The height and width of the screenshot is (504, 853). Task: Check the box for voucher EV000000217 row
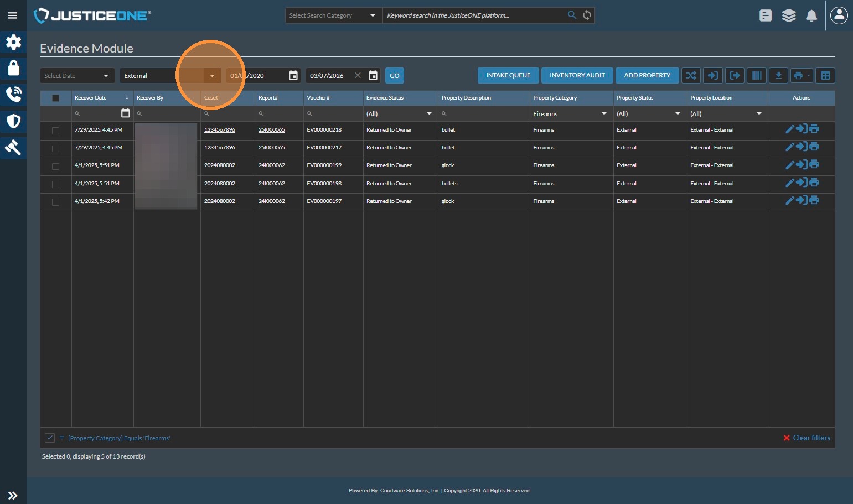coord(55,148)
